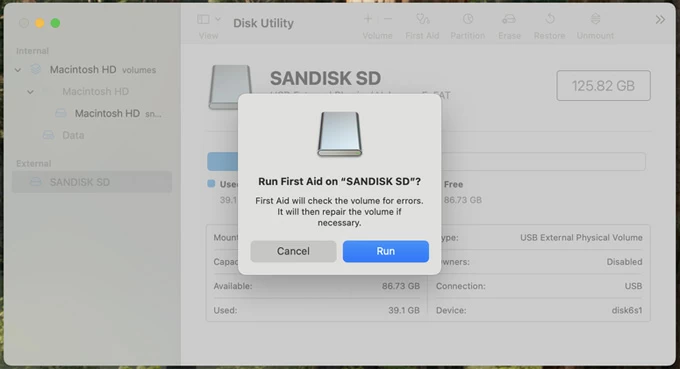This screenshot has width=680, height=369.
Task: Click the Available 86.73 GB table value
Action: [x=401, y=286]
